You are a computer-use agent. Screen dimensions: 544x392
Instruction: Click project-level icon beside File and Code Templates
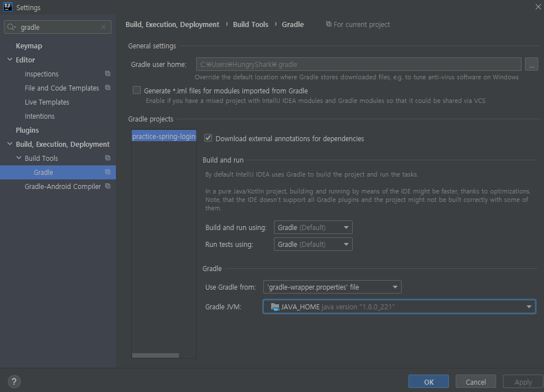point(108,88)
